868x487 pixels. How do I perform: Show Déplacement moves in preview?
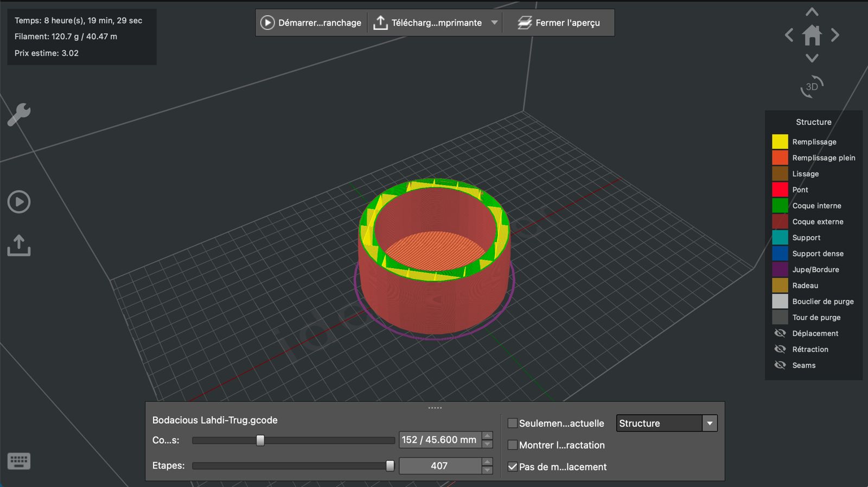coord(780,333)
